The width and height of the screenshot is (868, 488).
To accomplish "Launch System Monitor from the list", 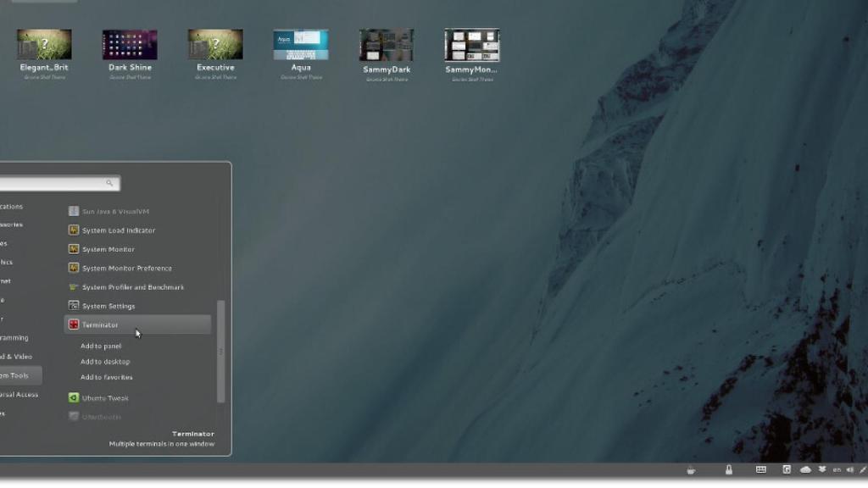I will point(108,249).
